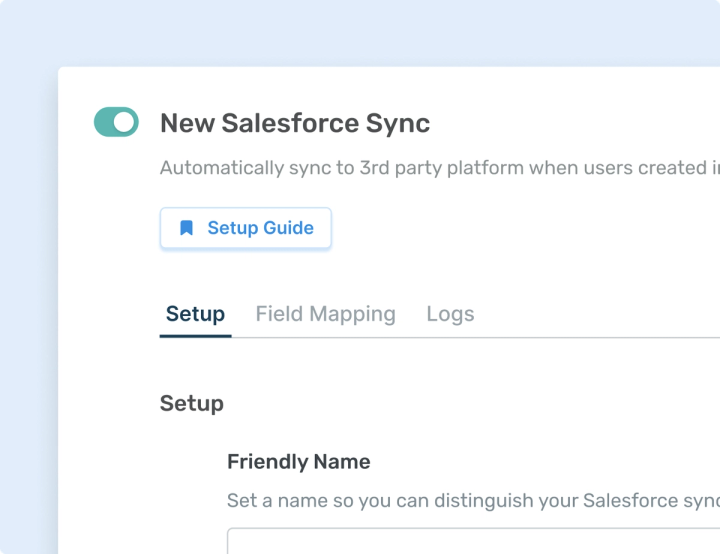The height and width of the screenshot is (554, 720).
Task: Open the Setup Guide
Action: coord(245,228)
